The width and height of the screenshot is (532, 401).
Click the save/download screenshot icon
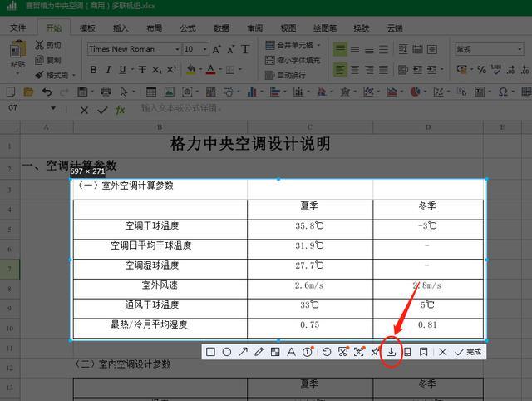391,352
